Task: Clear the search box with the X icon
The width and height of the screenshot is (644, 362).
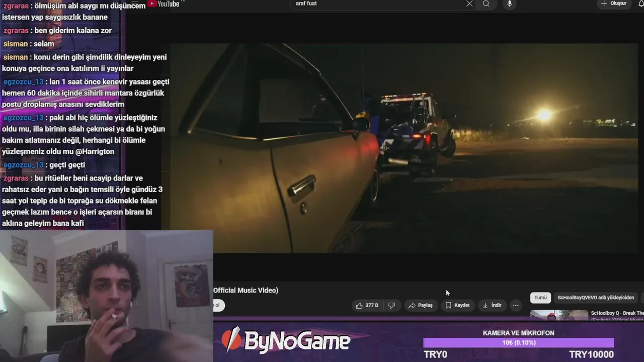Action: coord(469,4)
